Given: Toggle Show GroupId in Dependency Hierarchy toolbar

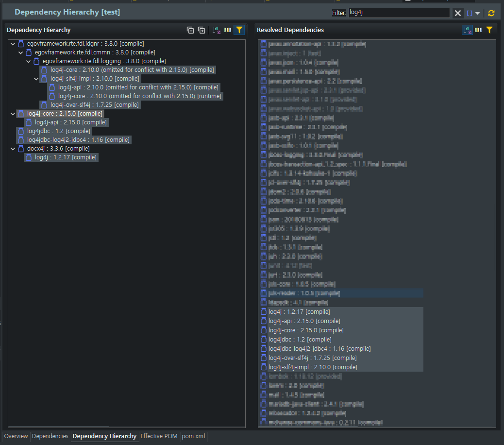Looking at the screenshot, I should tap(228, 30).
